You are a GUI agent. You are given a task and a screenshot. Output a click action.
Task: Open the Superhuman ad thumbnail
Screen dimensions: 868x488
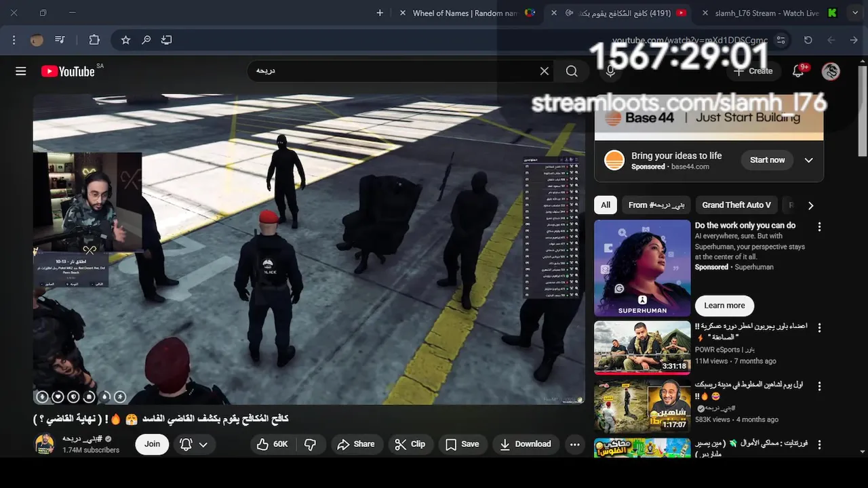pos(642,268)
